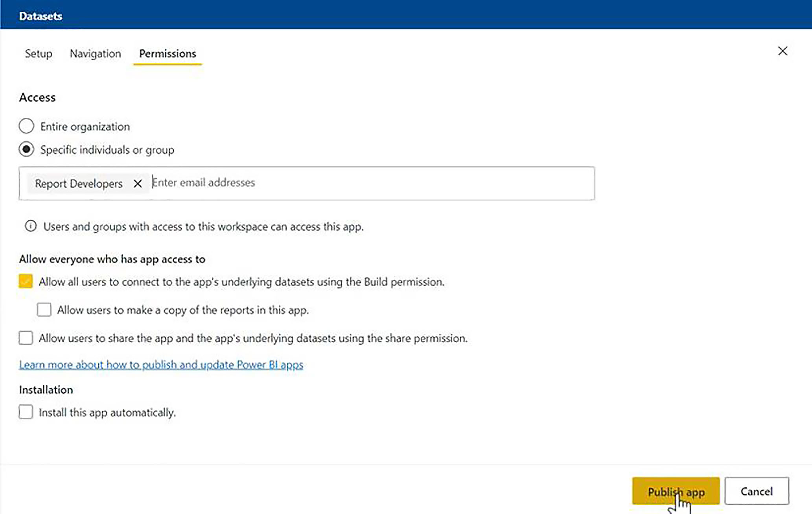Screen dimensions: 812x514
Task: Click the Install this app automatically label
Action: pyautogui.click(x=107, y=413)
